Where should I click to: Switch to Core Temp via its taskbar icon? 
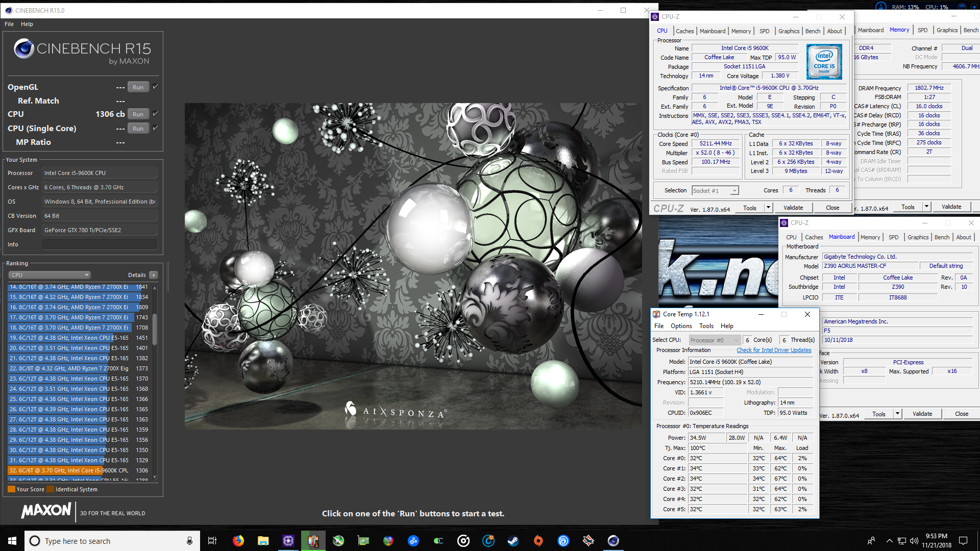coord(313,541)
